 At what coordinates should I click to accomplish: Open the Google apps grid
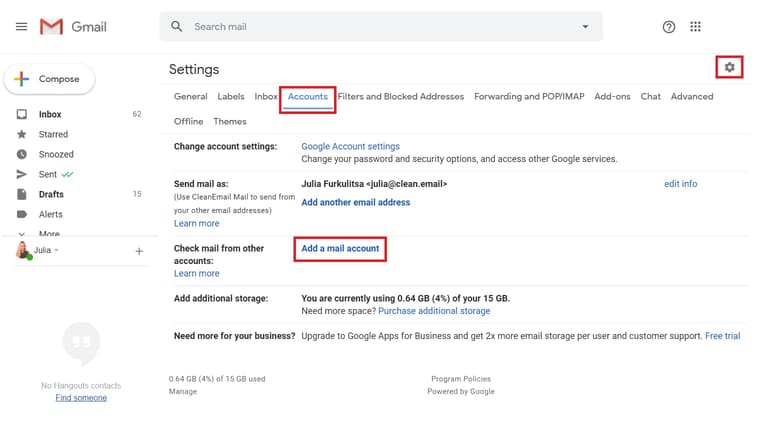point(696,27)
